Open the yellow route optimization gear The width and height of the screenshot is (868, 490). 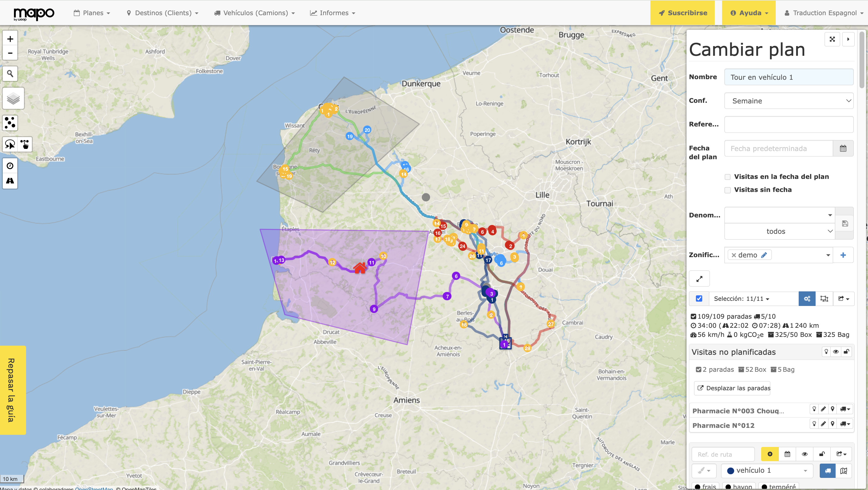click(770, 454)
